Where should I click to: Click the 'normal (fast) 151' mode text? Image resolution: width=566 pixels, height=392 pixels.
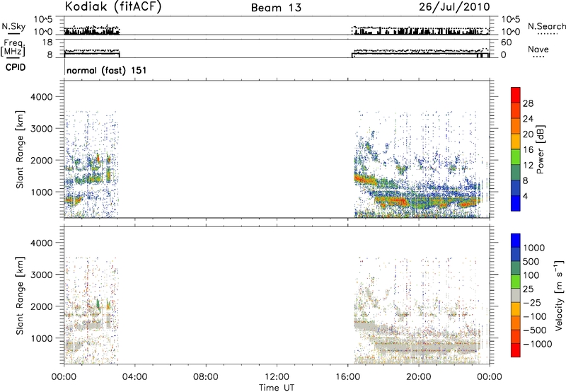pyautogui.click(x=107, y=70)
